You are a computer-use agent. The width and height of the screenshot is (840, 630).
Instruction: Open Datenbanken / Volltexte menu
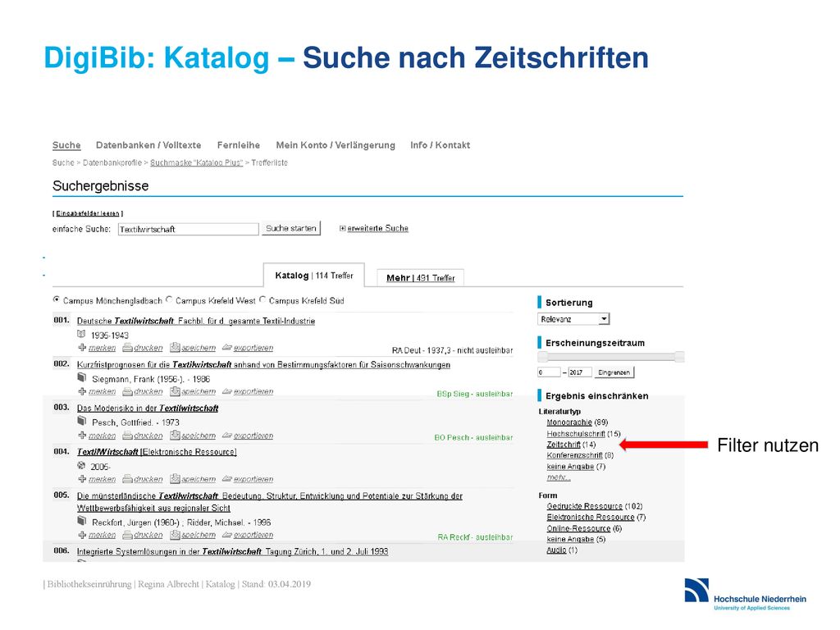point(148,145)
